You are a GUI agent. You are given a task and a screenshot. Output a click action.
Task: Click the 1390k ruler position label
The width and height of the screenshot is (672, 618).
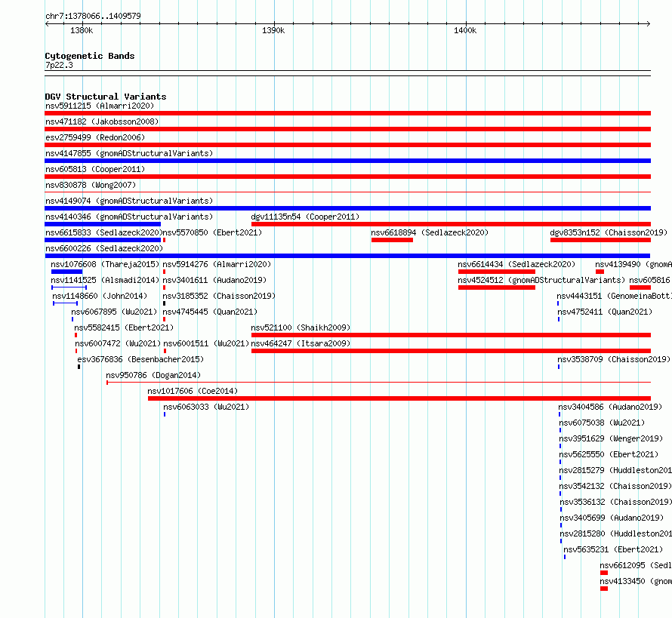(x=273, y=30)
